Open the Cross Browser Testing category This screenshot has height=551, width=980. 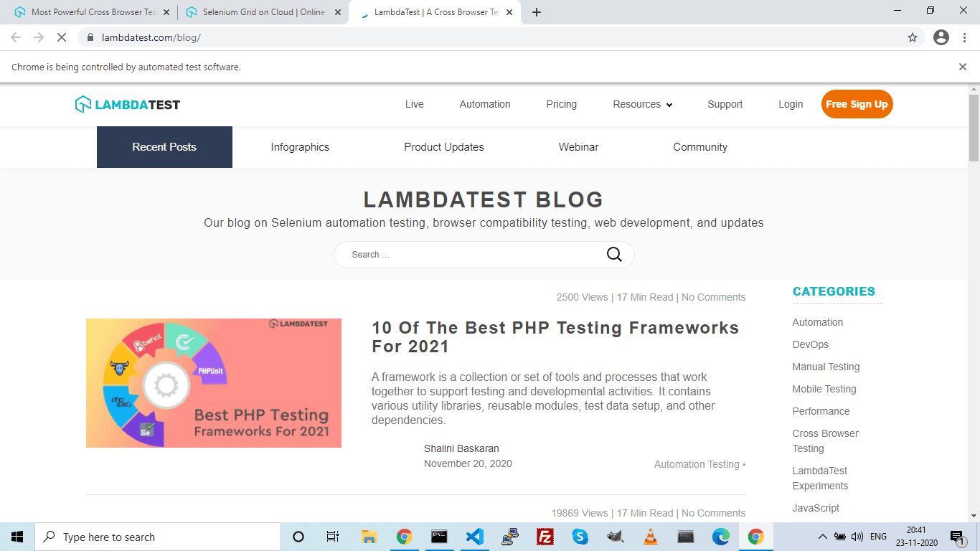coord(826,441)
